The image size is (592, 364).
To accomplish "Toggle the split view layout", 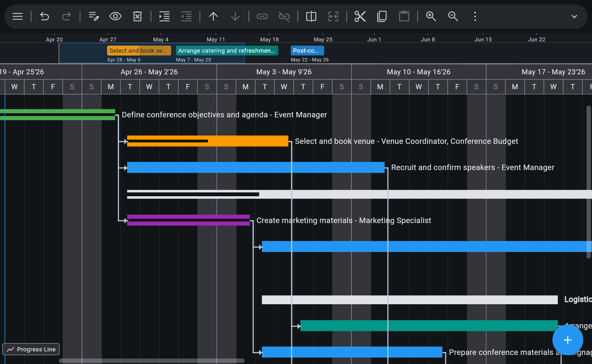I will (x=311, y=16).
